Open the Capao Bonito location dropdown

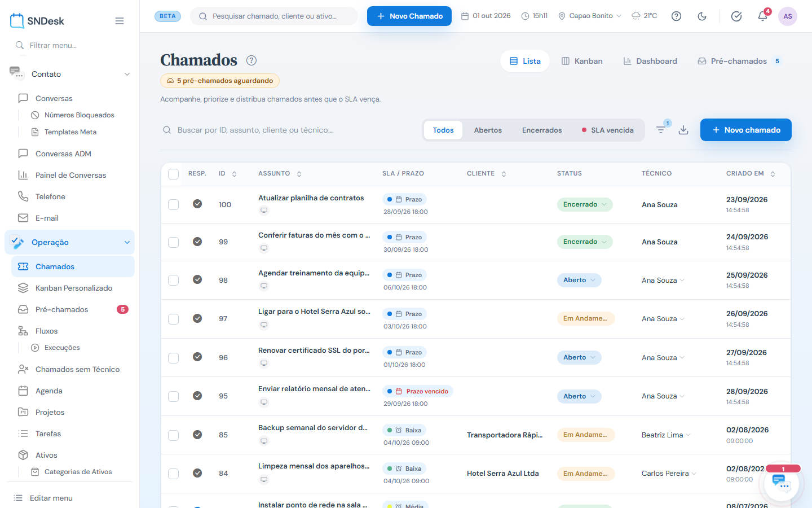590,16
